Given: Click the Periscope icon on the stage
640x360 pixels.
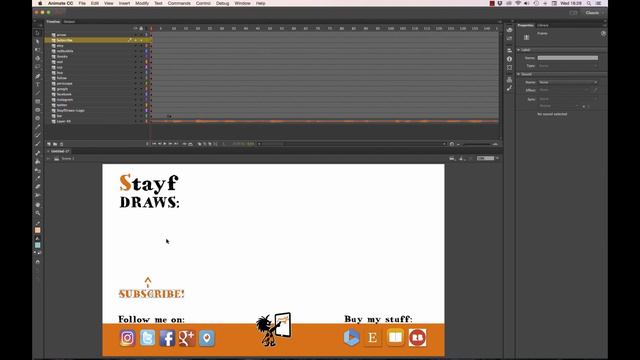Looking at the screenshot, I should pos(207,338).
